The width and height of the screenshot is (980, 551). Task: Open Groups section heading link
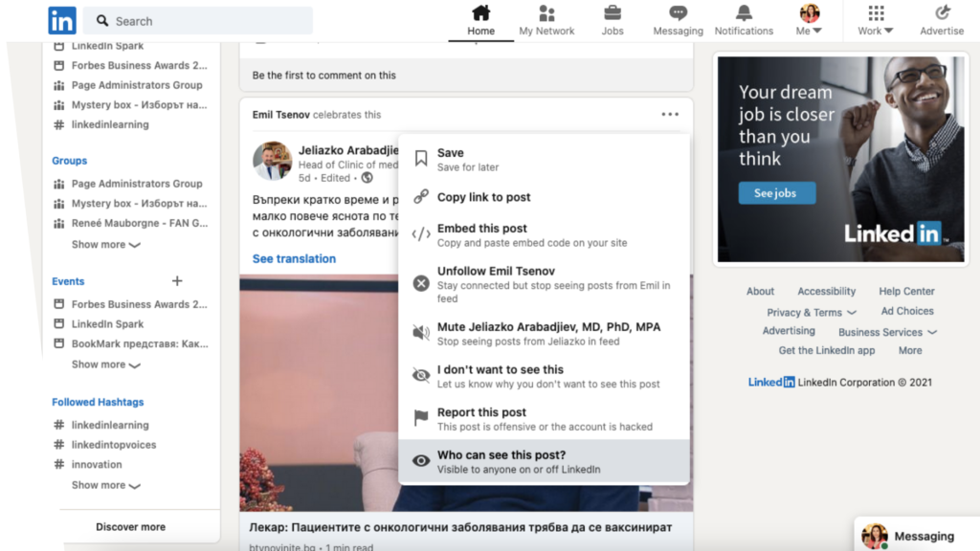pyautogui.click(x=69, y=161)
